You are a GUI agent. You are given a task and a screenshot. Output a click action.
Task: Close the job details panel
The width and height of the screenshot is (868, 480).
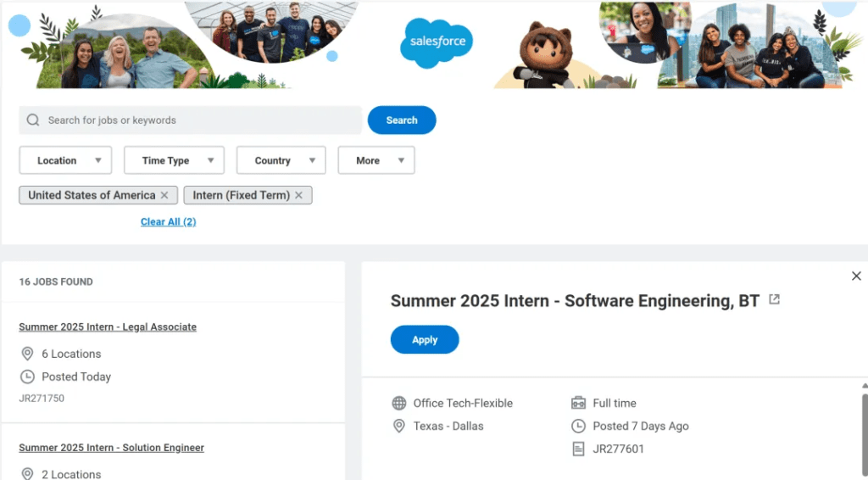pos(856,276)
